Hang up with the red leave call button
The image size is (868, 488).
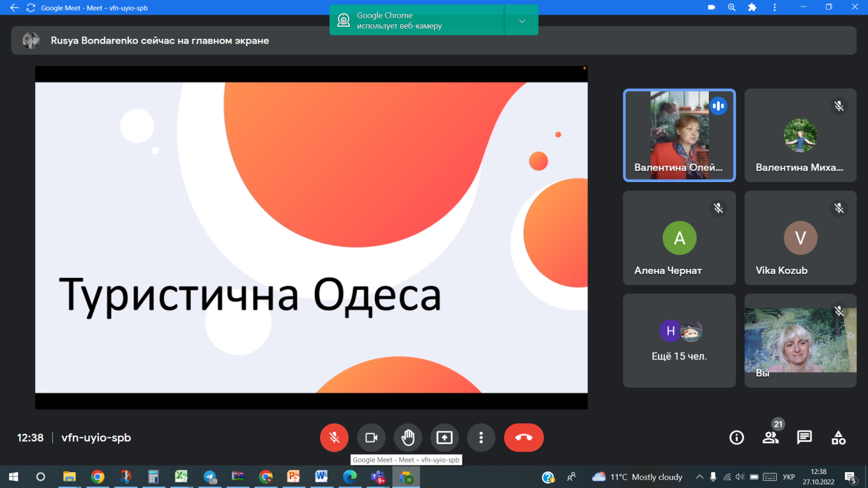[x=524, y=438]
